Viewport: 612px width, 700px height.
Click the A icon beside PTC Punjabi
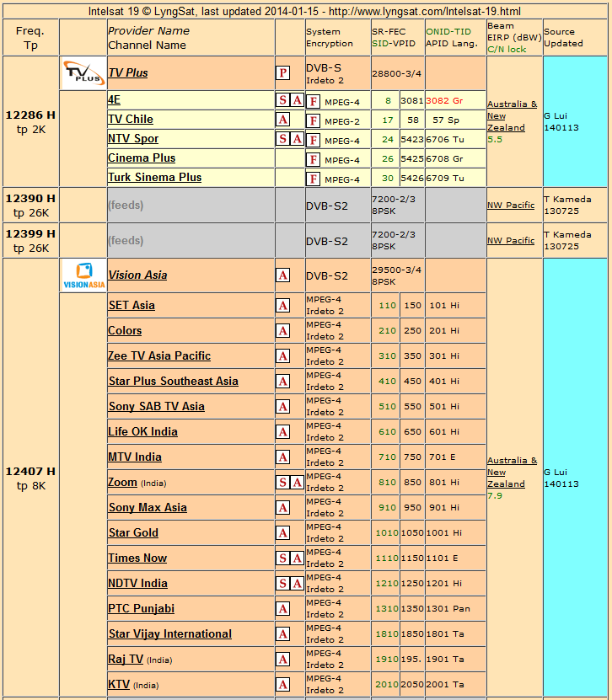pyautogui.click(x=282, y=609)
